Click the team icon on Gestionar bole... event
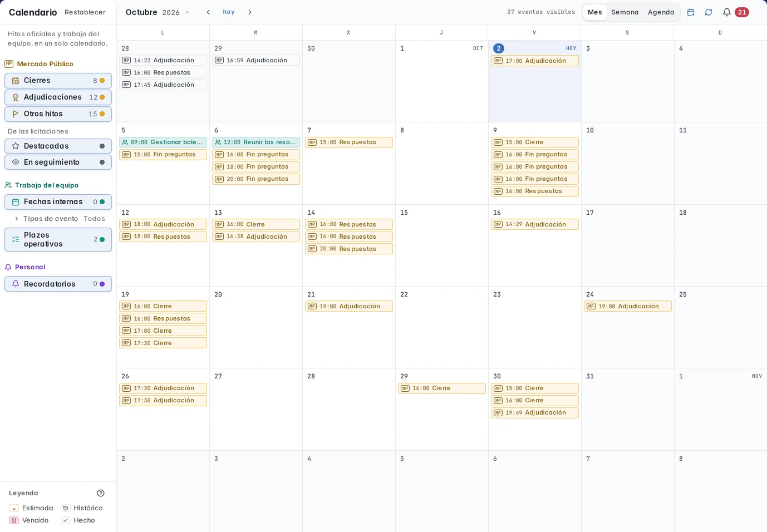Image resolution: width=767 pixels, height=532 pixels. (x=125, y=142)
